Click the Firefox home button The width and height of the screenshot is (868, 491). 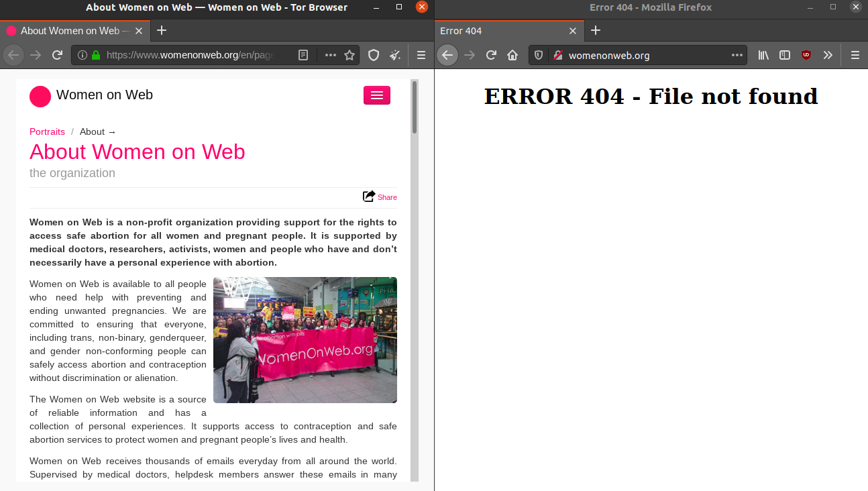click(512, 55)
